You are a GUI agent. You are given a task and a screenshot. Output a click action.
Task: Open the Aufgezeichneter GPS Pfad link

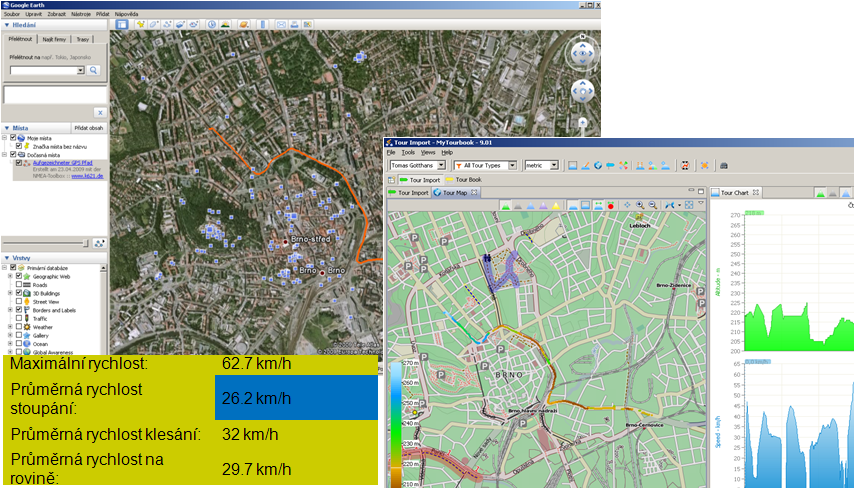pos(63,163)
